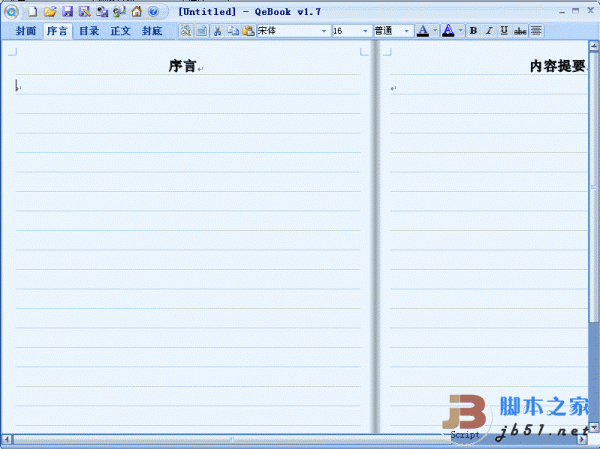Expand the 普通 style dropdown
600x449 pixels.
click(x=406, y=31)
